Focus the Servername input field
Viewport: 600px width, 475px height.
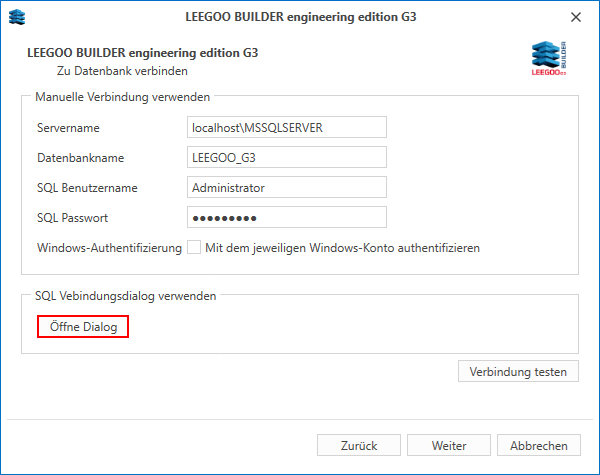[x=287, y=127]
